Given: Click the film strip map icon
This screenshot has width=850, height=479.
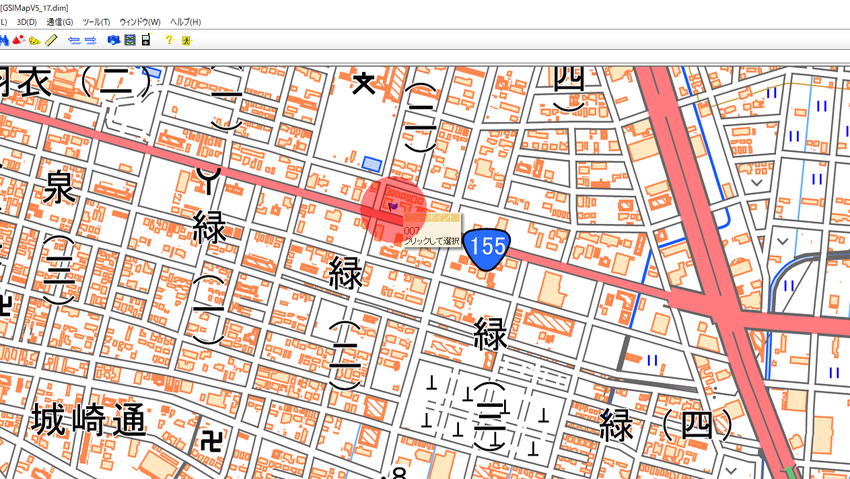Looking at the screenshot, I should pyautogui.click(x=130, y=40).
